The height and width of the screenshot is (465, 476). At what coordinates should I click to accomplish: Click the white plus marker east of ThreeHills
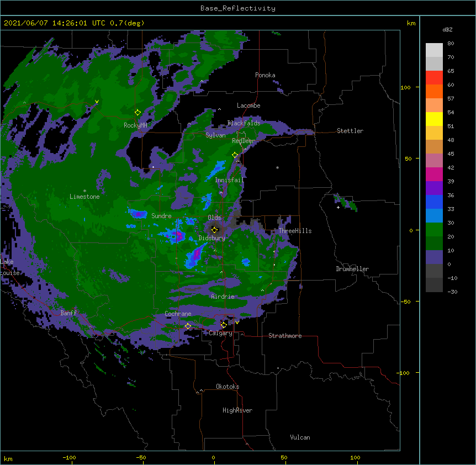tap(338, 207)
